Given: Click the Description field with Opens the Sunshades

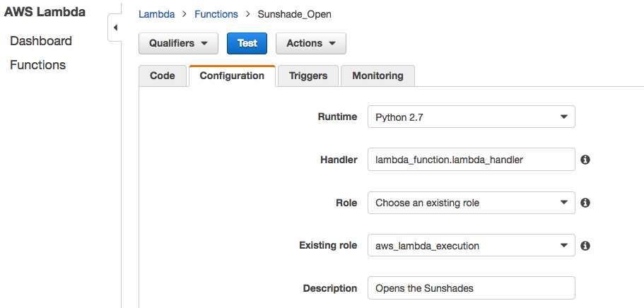Looking at the screenshot, I should tap(471, 288).
